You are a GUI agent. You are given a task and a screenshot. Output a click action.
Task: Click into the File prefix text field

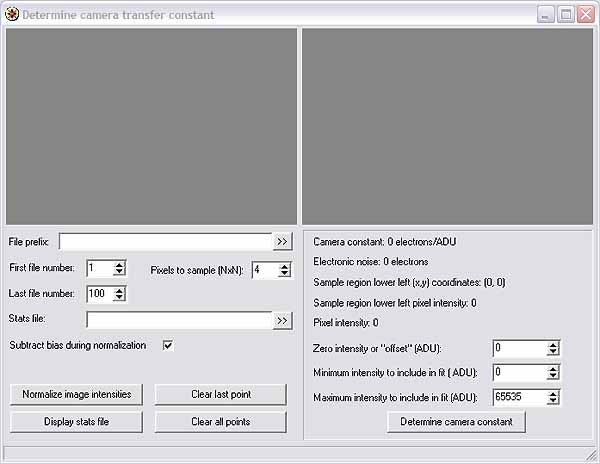click(166, 242)
